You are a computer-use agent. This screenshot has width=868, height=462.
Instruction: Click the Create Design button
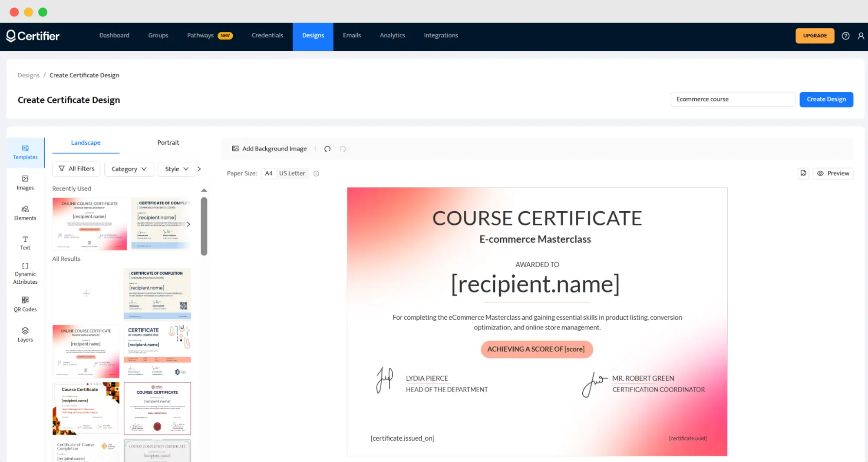[826, 100]
